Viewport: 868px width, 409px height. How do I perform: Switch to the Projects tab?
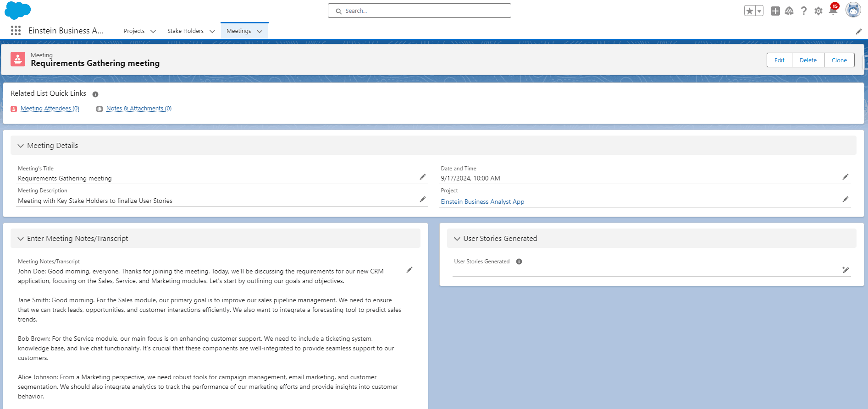[134, 31]
